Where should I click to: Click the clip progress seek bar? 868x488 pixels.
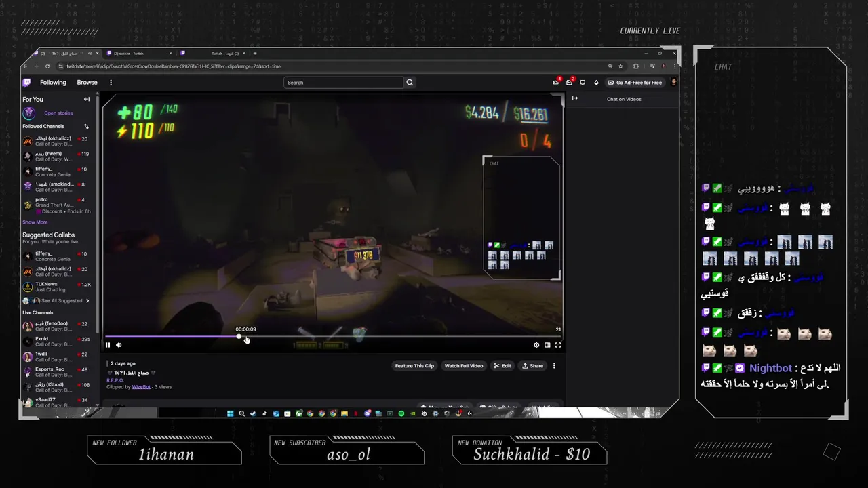point(332,336)
